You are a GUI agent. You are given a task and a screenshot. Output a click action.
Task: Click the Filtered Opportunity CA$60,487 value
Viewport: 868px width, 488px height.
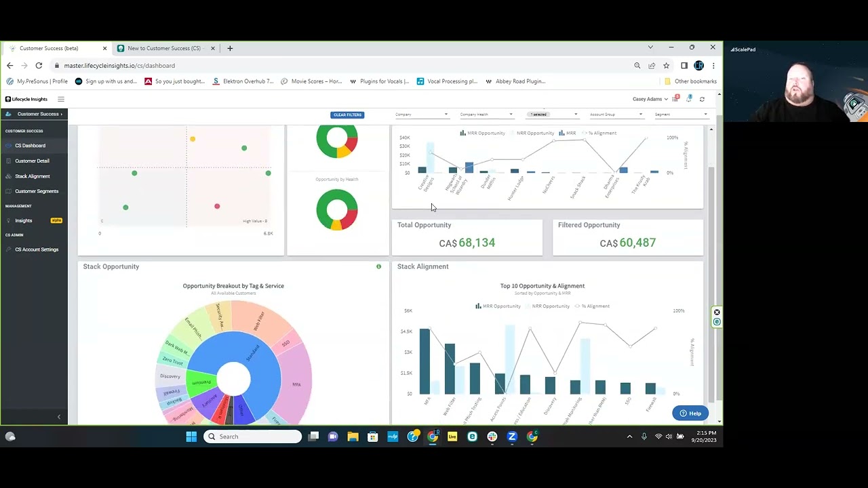click(x=628, y=243)
